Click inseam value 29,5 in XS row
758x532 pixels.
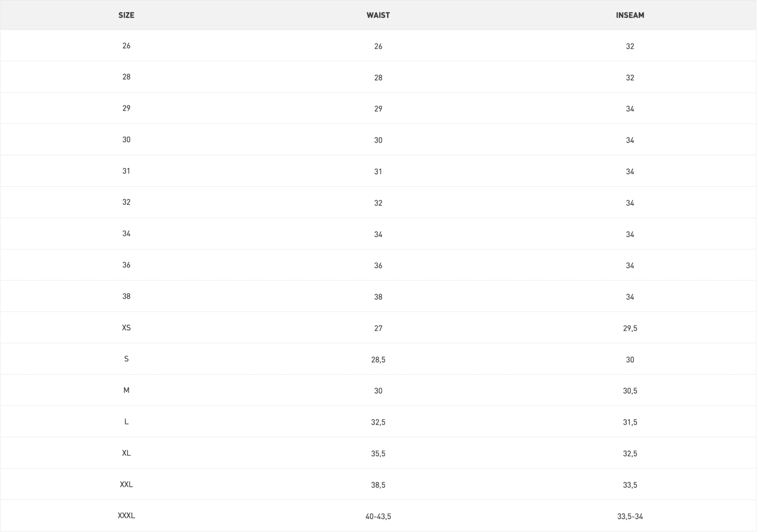[630, 328]
